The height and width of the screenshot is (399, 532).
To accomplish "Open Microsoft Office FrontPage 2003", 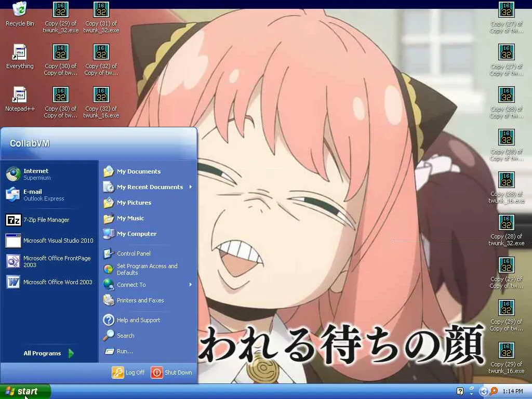I will (50, 261).
